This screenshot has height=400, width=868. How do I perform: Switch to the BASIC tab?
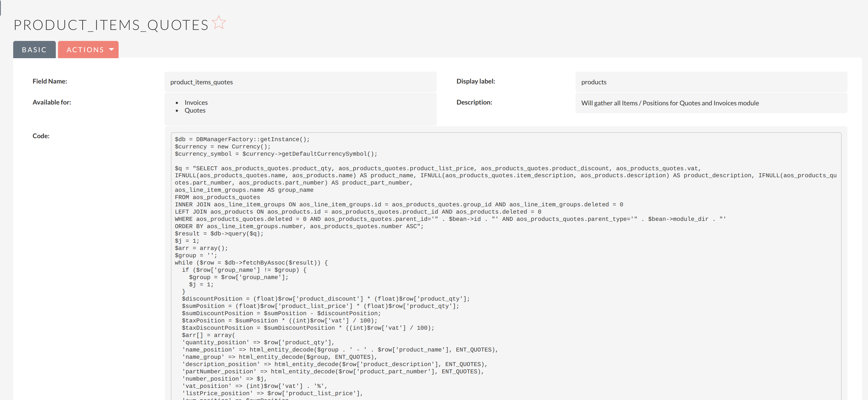point(34,50)
